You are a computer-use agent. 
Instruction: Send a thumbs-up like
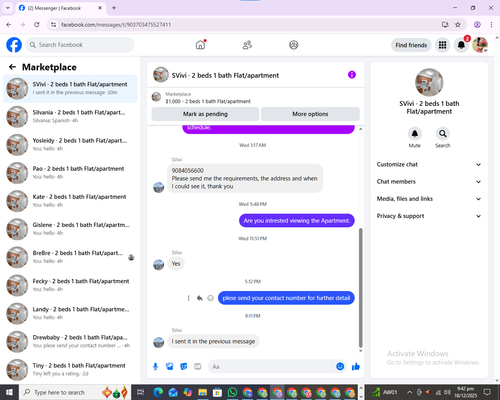click(x=356, y=367)
